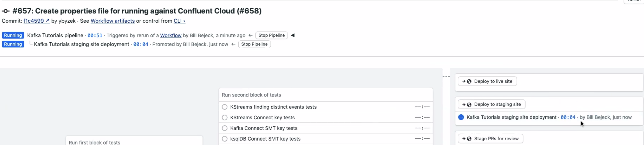Click globe icon on Stage PRs for review
Image resolution: width=644 pixels, height=145 pixels.
pos(469,139)
